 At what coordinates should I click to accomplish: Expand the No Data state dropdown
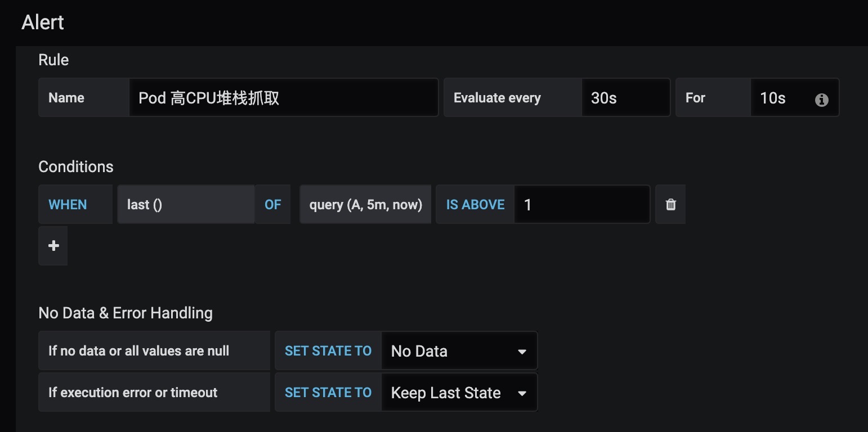point(459,351)
